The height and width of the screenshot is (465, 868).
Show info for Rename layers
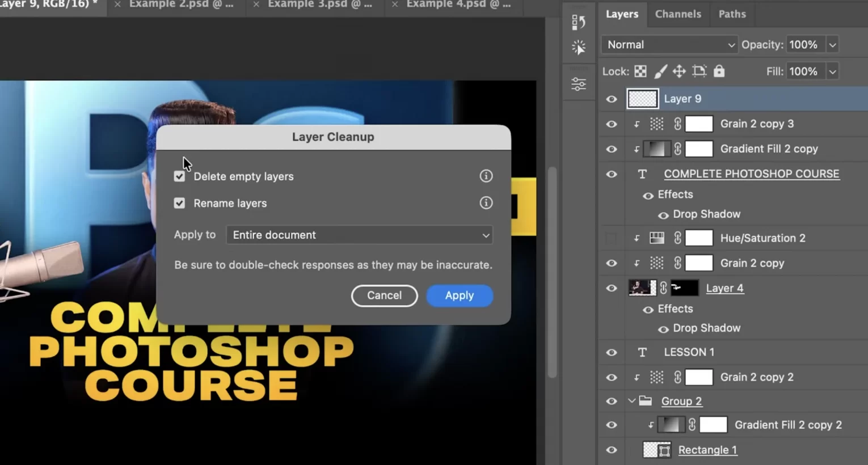(486, 202)
